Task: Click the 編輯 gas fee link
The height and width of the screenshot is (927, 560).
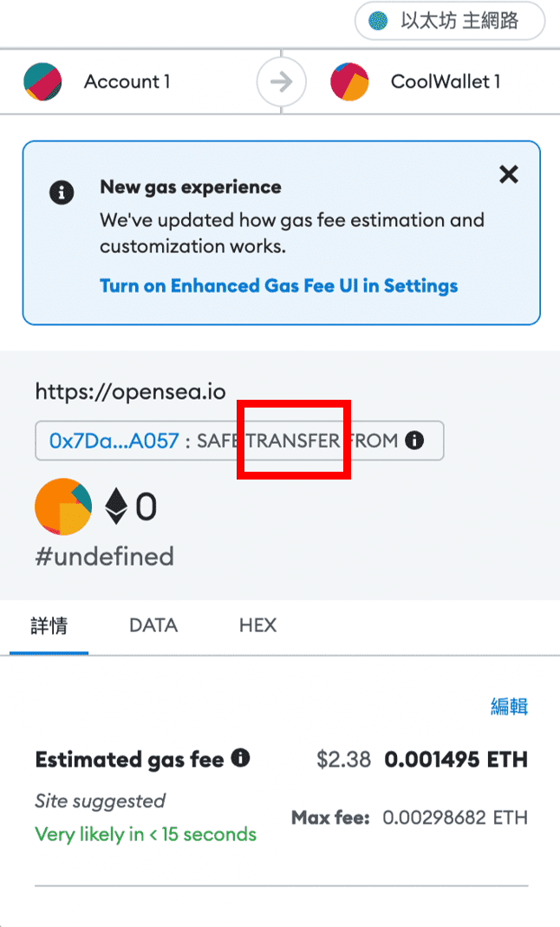Action: tap(509, 706)
